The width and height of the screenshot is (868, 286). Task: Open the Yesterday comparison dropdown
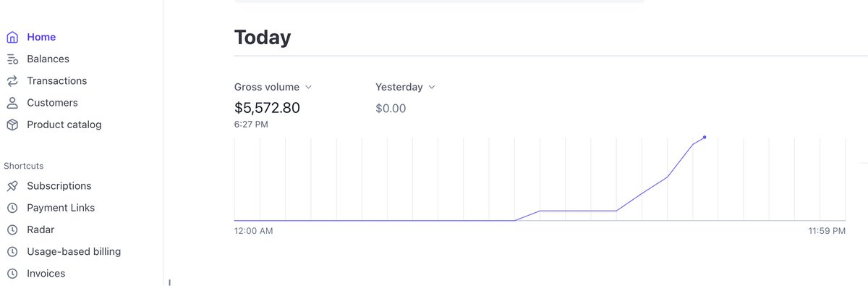405,87
